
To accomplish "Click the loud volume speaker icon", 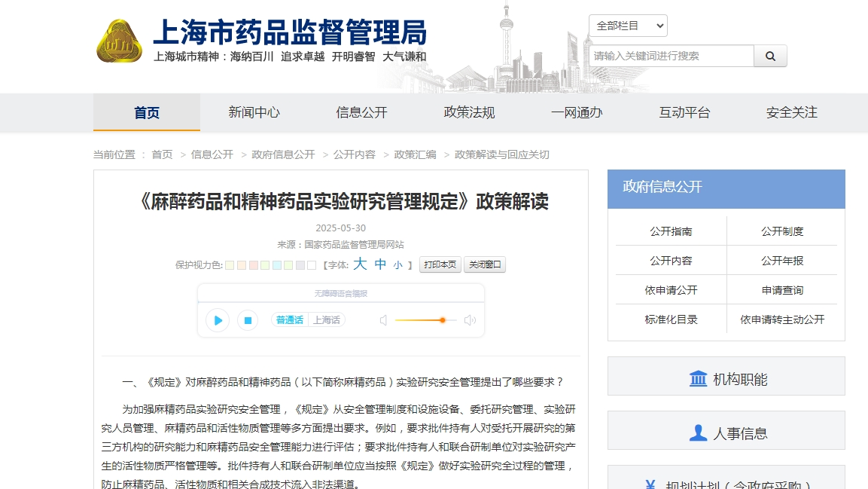I will point(470,320).
